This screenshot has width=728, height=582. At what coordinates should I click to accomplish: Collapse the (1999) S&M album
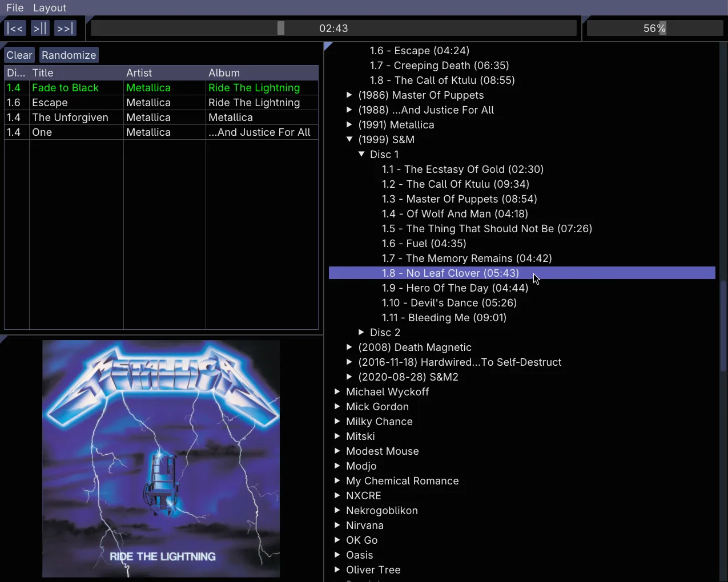pos(349,139)
